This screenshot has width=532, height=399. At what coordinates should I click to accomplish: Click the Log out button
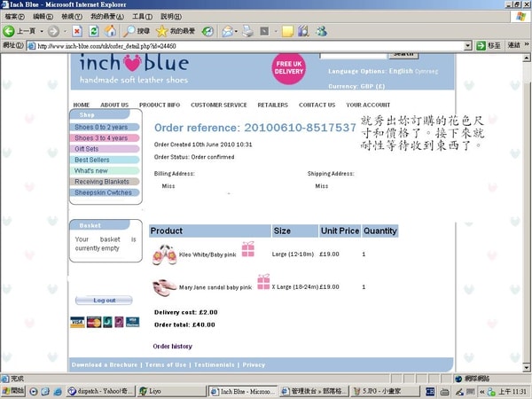[104, 301]
